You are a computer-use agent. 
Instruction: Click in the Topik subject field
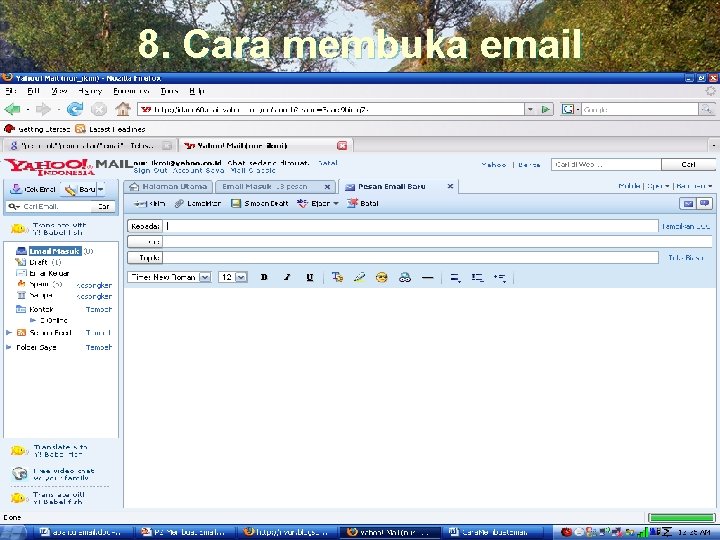411,258
